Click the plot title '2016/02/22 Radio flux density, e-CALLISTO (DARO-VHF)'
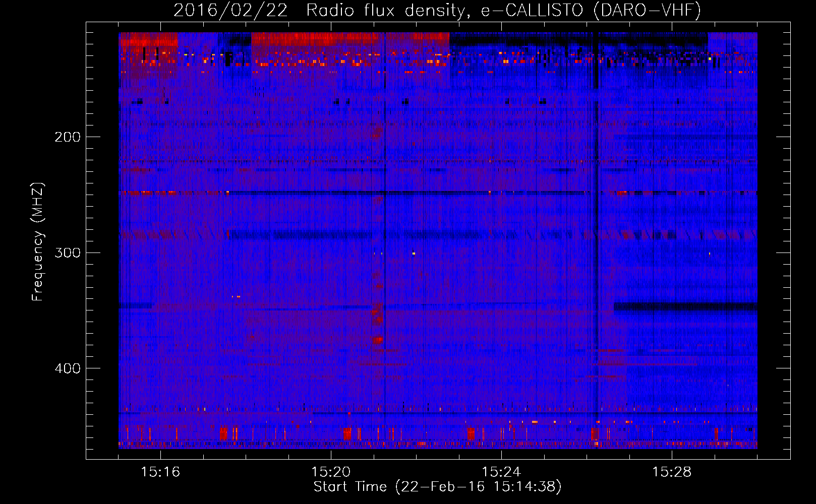Viewport: 816px width, 504px height. click(437, 11)
